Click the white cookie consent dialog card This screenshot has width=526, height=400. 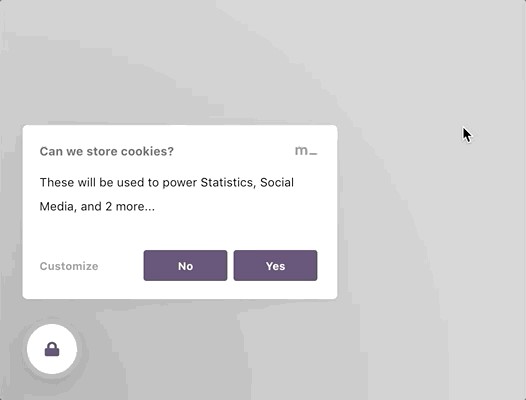180,212
